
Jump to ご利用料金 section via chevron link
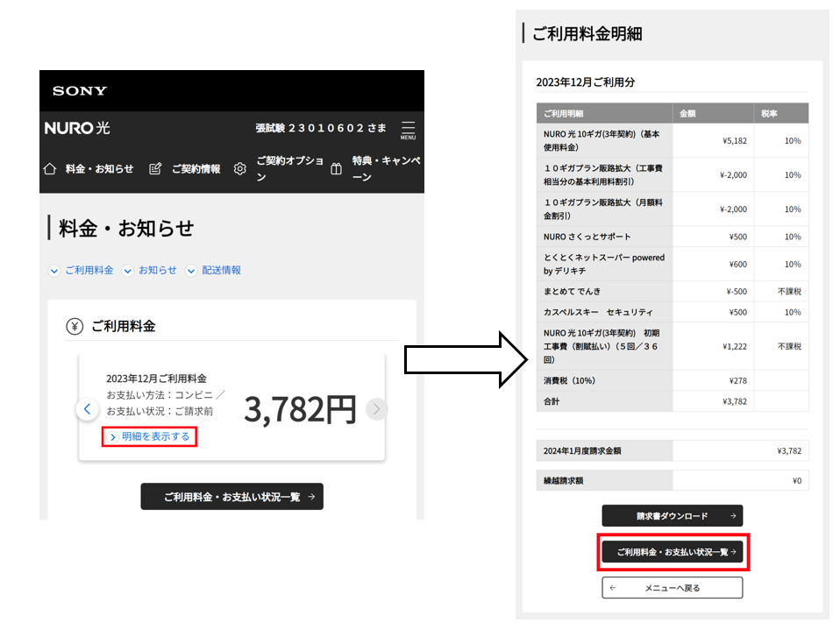(82, 271)
